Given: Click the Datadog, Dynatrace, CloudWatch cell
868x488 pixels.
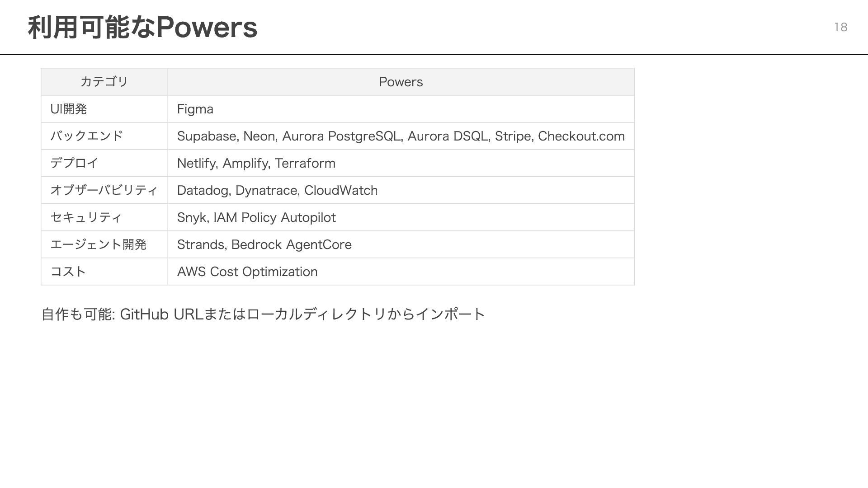Looking at the screenshot, I should pyautogui.click(x=401, y=190).
